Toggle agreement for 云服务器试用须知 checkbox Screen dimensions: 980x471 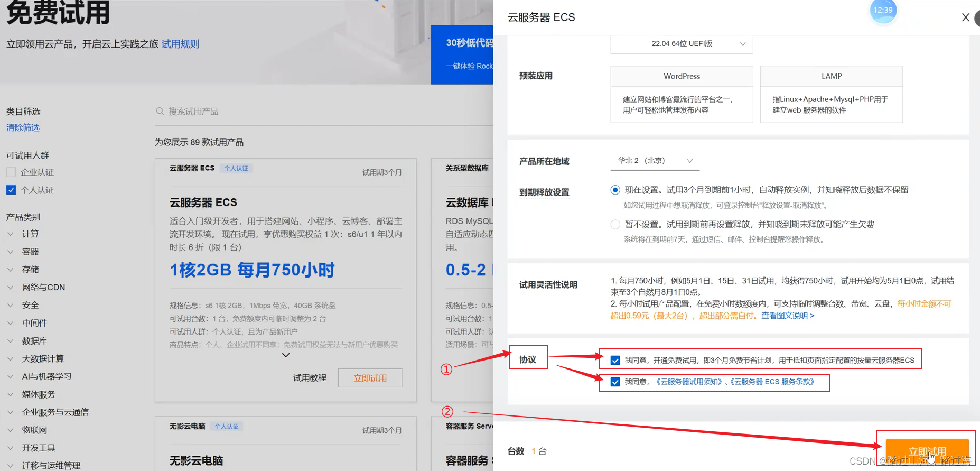[x=615, y=382]
